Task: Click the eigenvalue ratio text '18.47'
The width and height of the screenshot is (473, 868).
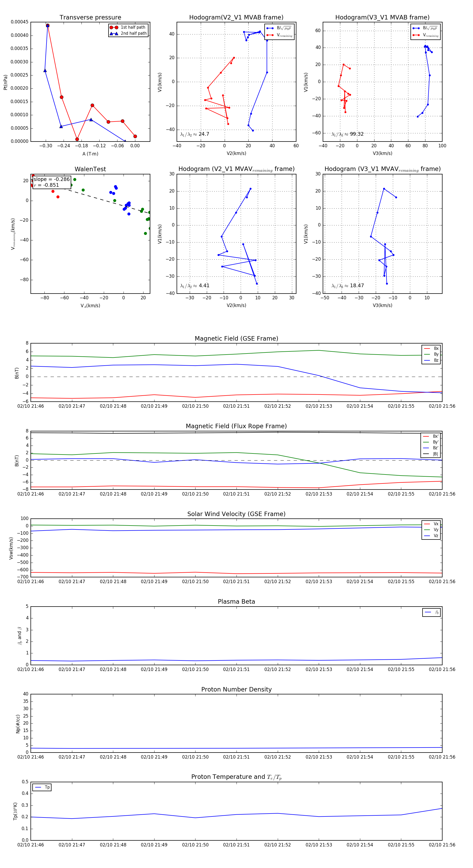Action: click(357, 286)
